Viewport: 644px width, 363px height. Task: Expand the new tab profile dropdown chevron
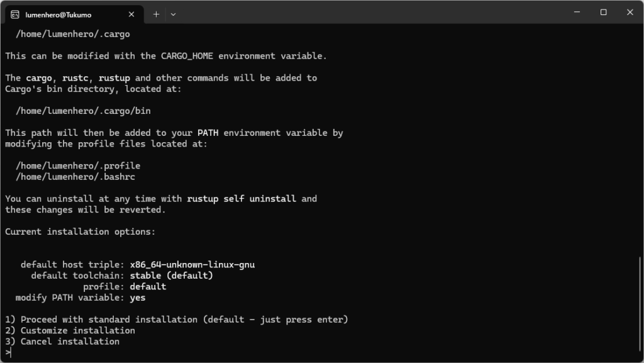click(173, 14)
